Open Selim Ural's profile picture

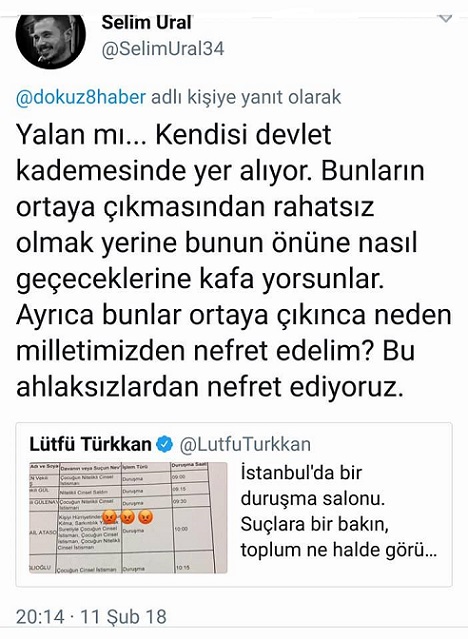pos(51,41)
